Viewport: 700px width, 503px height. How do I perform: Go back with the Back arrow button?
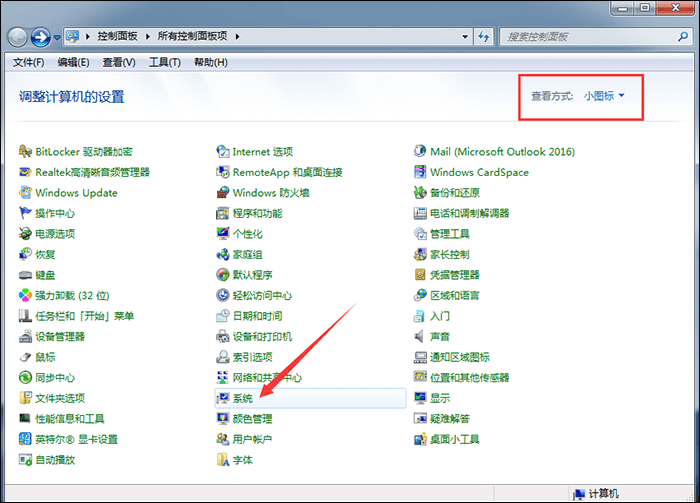click(18, 37)
